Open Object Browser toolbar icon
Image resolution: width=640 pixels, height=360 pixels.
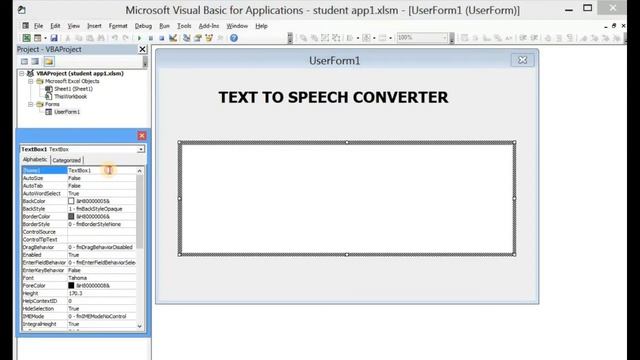click(209, 38)
